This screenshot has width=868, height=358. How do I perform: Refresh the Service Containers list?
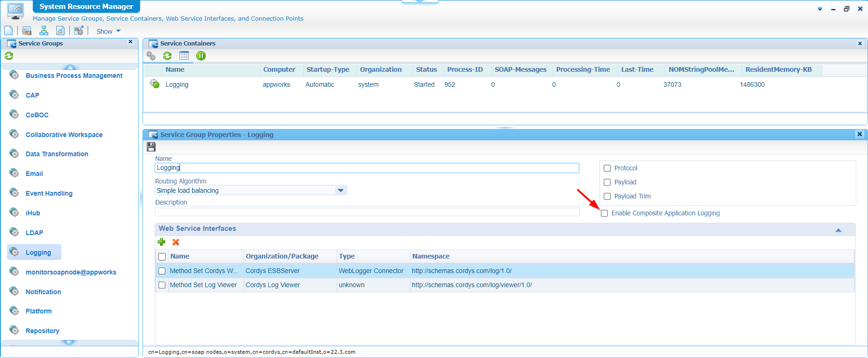[x=167, y=56]
